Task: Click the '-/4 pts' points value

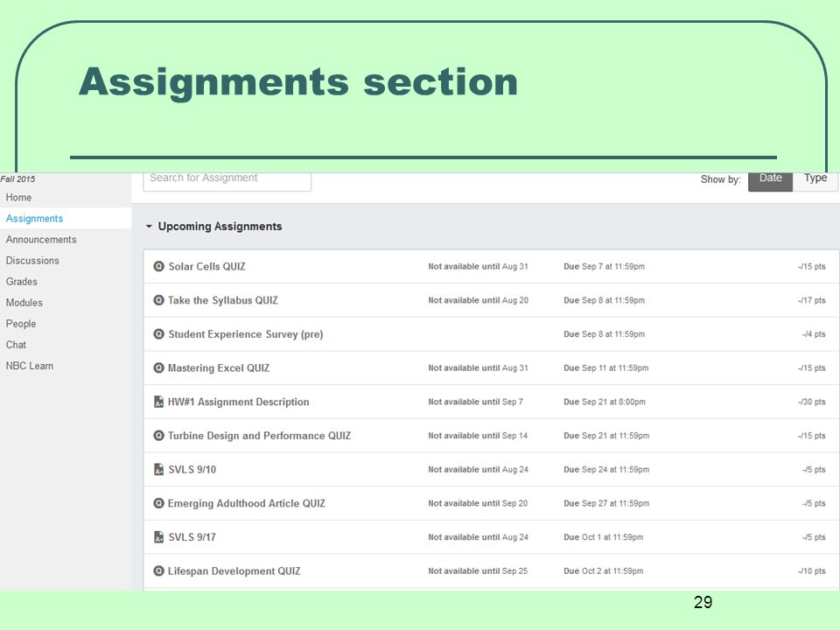Action: coord(814,333)
